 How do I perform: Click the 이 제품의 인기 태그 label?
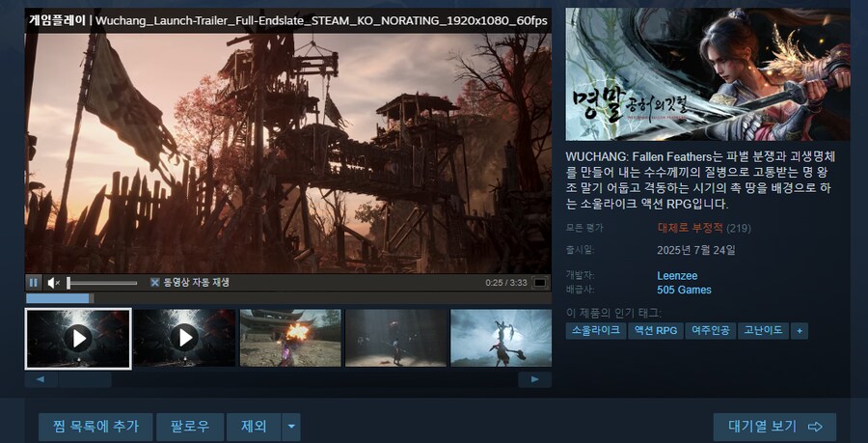(612, 314)
